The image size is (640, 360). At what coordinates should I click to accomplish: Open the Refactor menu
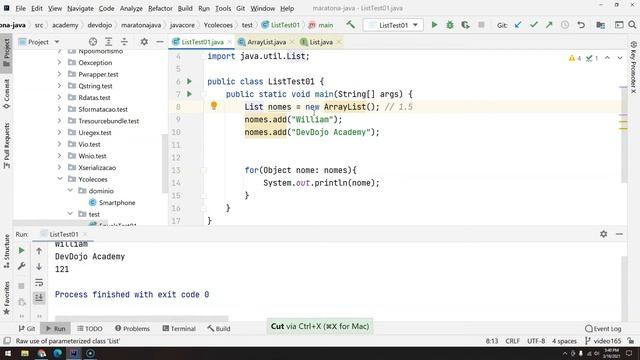point(160,8)
